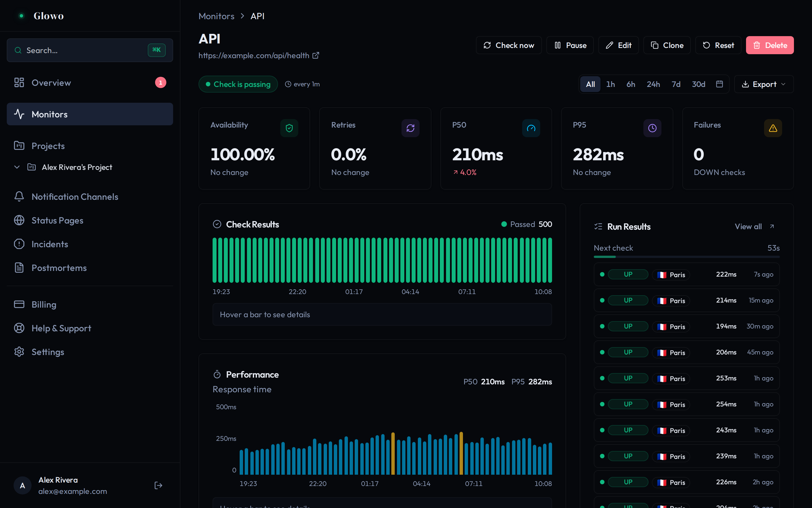Click the tallest yellow Performance bar
The width and height of the screenshot is (812, 508).
pos(461,453)
